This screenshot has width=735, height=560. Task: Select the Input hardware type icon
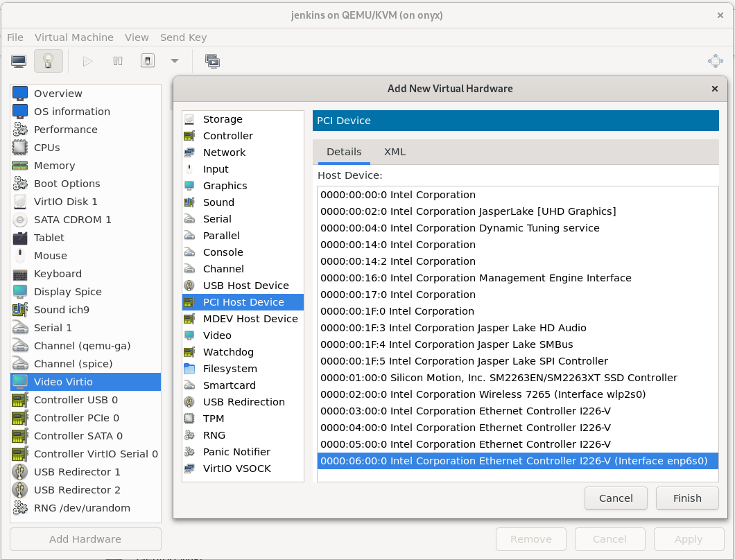point(189,169)
